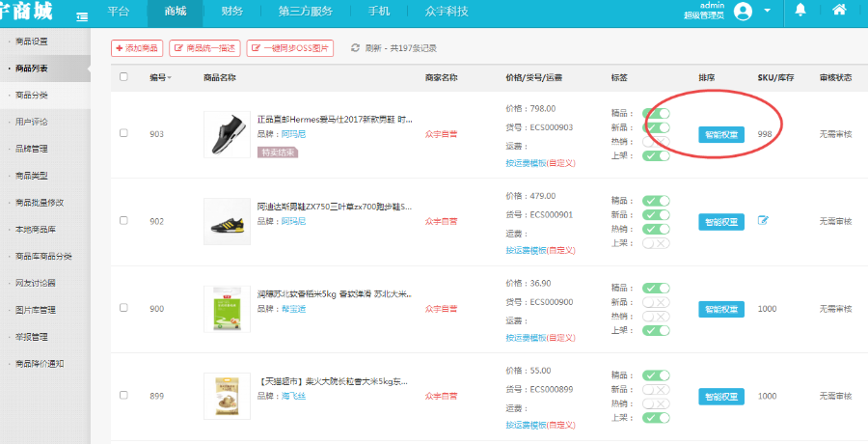The image size is (868, 444).
Task: Toggle 新品 switch for product 903
Action: click(x=656, y=127)
